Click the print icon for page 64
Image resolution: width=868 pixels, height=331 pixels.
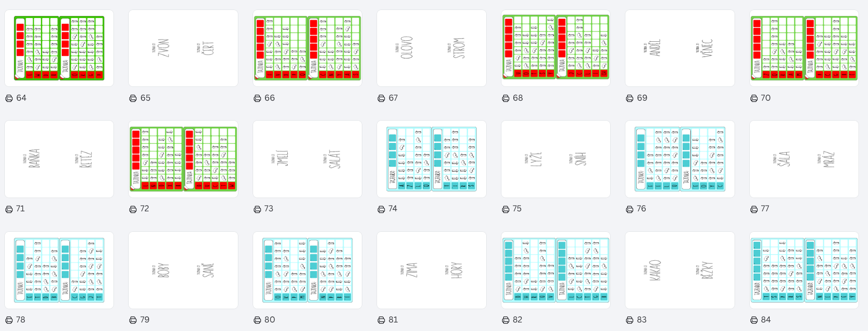9,98
